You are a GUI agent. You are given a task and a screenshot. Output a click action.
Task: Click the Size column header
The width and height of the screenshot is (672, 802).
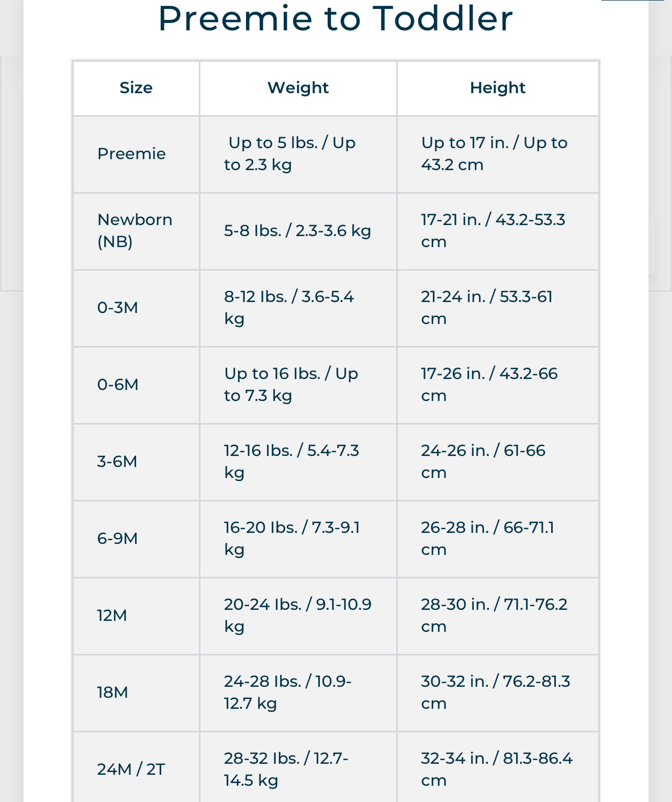point(136,88)
